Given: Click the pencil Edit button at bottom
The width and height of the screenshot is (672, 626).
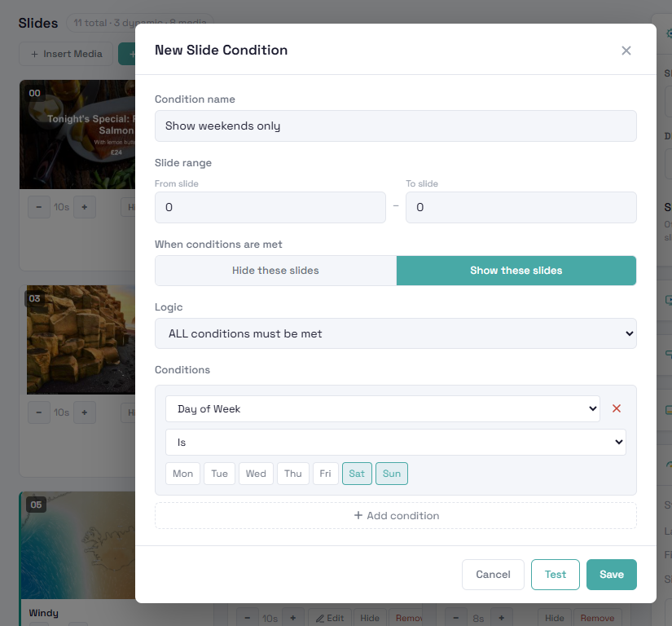Looking at the screenshot, I should [x=330, y=618].
